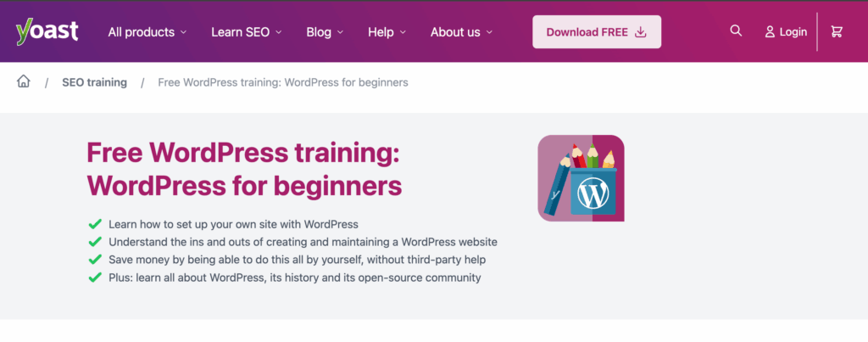Click the Login link
The height and width of the screenshot is (342, 868).
click(x=786, y=32)
